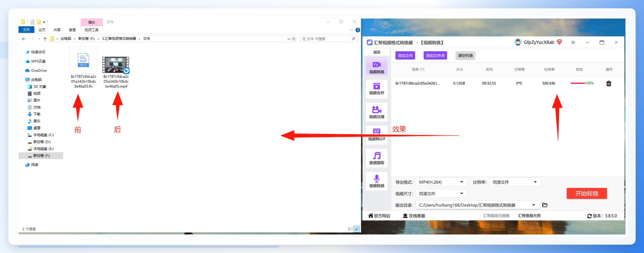644x253 pixels.
Task: Click the 100% conversion progress bar
Action: tap(582, 83)
